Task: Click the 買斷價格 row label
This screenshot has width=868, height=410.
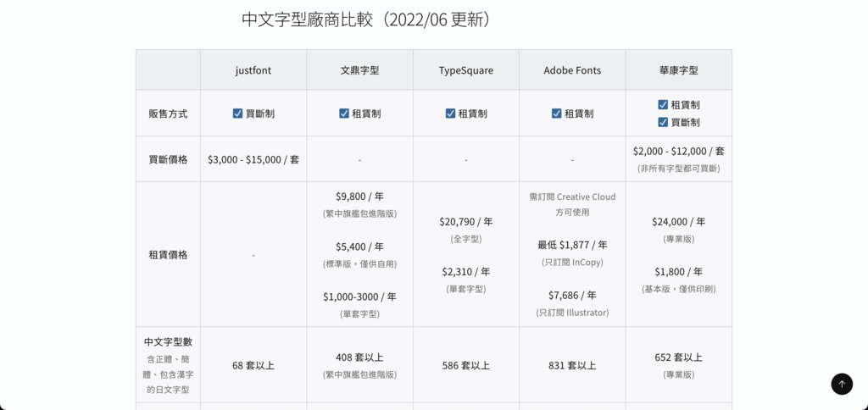Action: click(168, 159)
